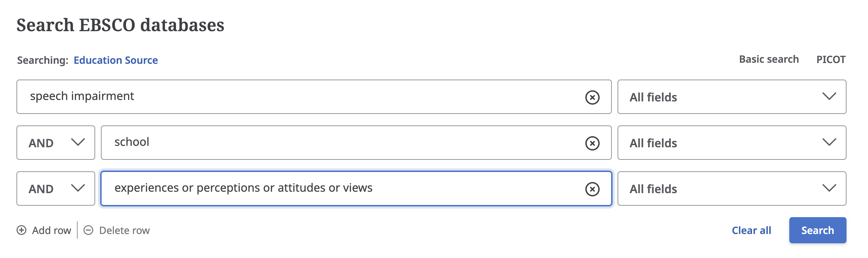Image resolution: width=868 pixels, height=258 pixels.
Task: Open the AND operator dropdown on third row
Action: pyautogui.click(x=56, y=188)
